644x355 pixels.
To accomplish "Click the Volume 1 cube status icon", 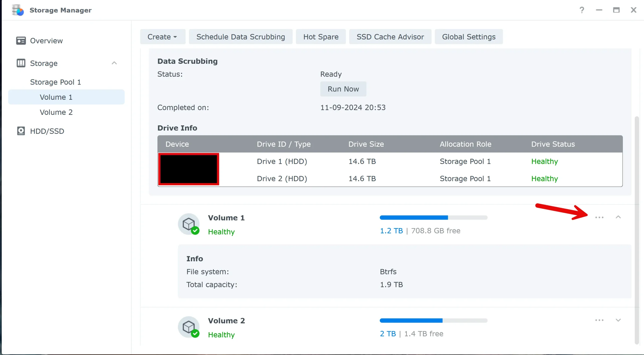I will pos(189,224).
